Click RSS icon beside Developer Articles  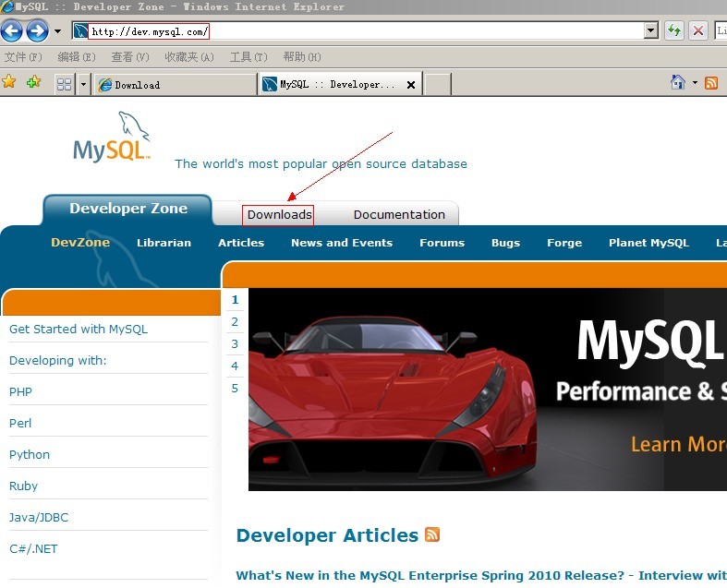[x=432, y=535]
